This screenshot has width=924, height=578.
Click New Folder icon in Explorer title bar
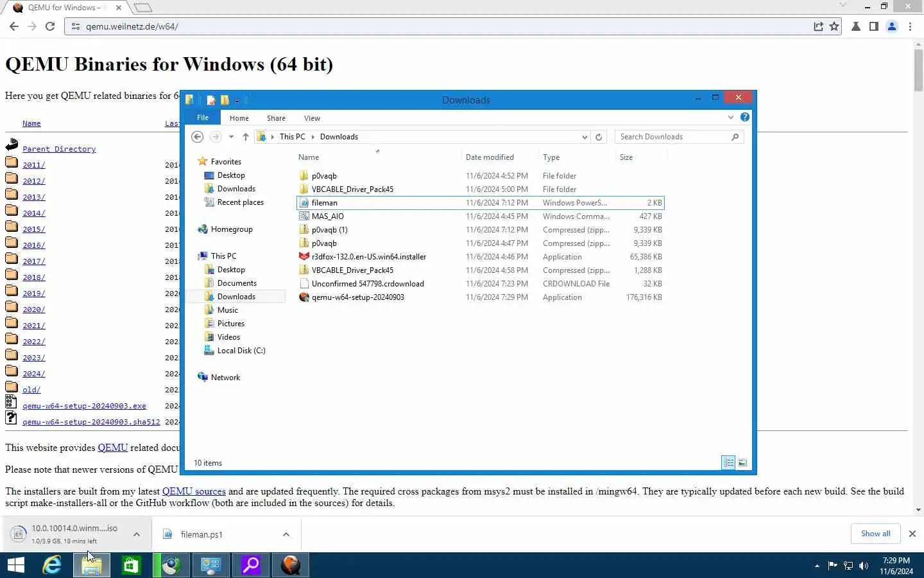(225, 100)
